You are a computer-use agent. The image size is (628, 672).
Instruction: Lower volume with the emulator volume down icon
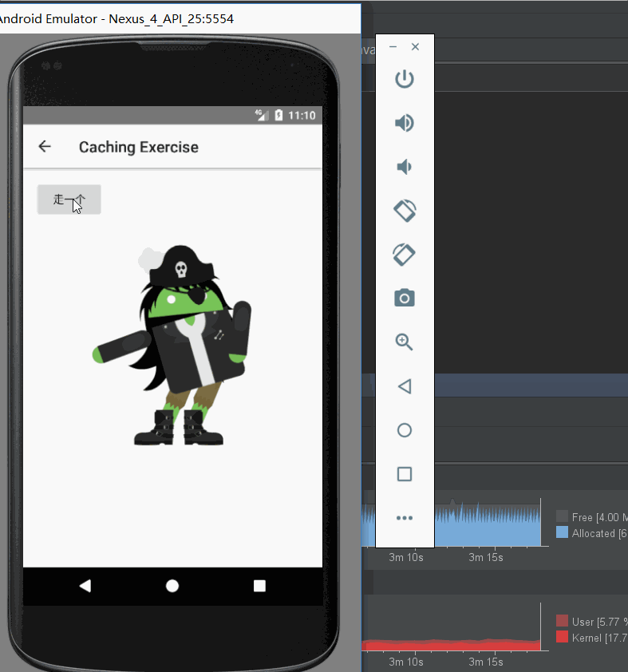tap(405, 167)
